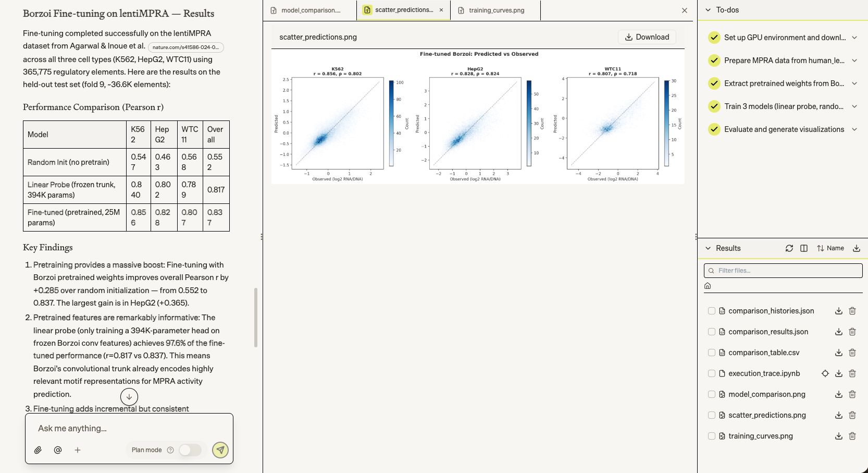
Task: Delete comparison_histories.json
Action: point(852,311)
